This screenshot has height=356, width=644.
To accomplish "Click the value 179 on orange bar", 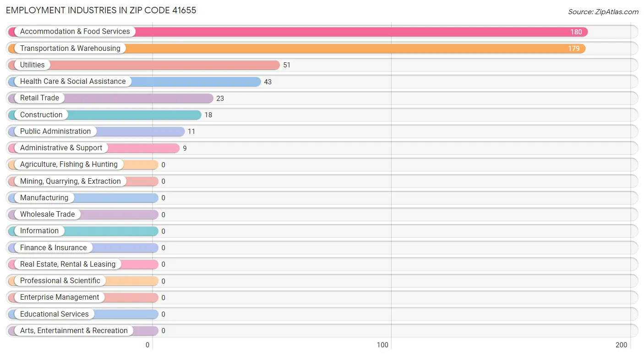I will coord(574,49).
